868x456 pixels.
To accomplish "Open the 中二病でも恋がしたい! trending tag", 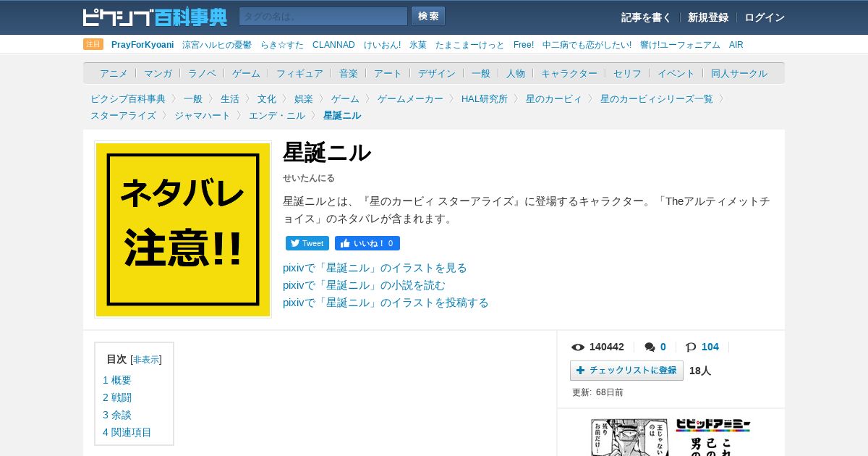I will pos(587,45).
